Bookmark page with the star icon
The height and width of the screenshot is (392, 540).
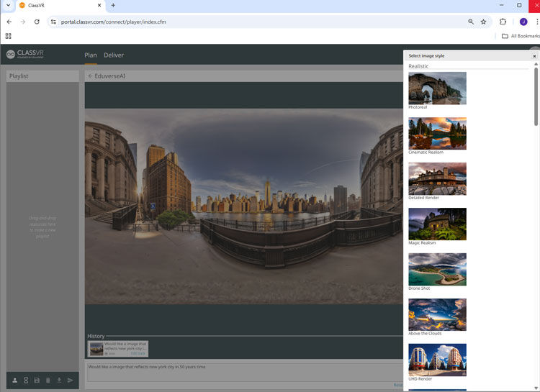point(484,22)
